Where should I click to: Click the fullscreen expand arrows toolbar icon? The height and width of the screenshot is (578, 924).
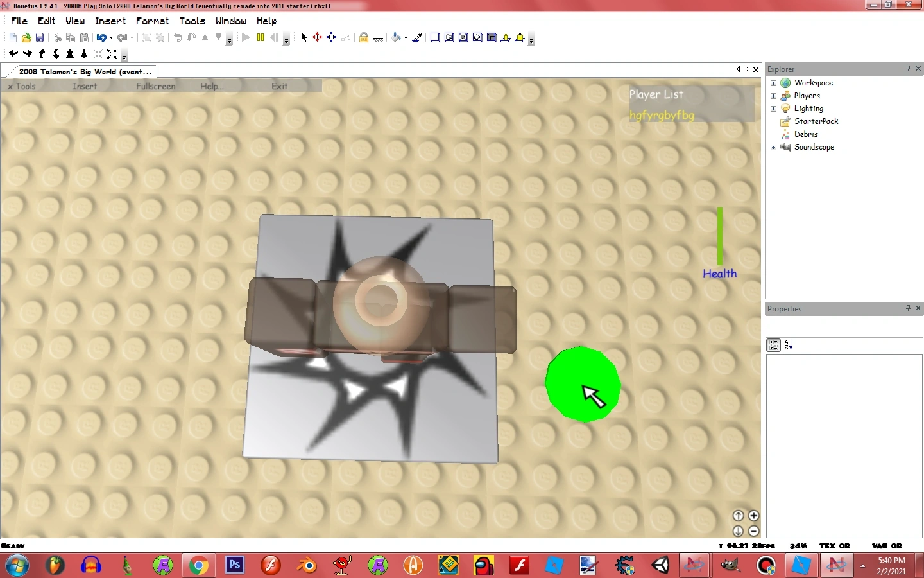tap(112, 55)
